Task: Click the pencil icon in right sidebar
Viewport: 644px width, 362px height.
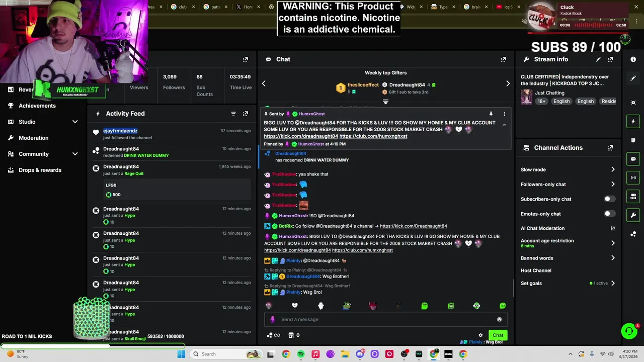Action: [633, 78]
